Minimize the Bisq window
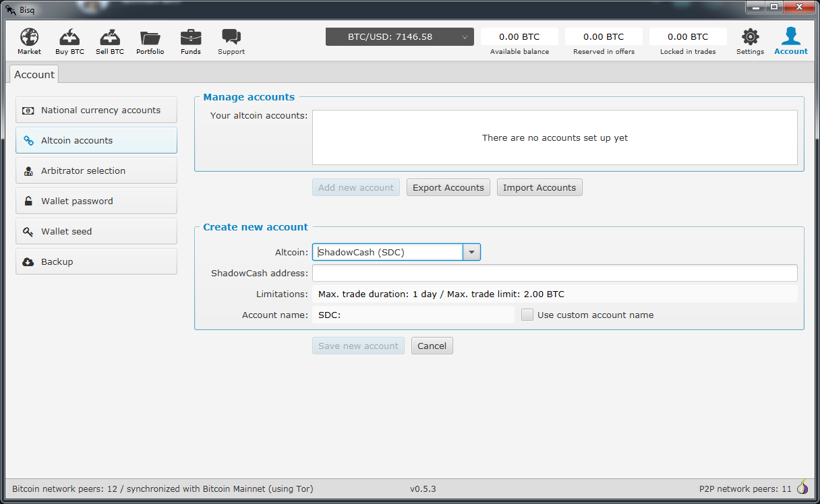 tap(756, 7)
